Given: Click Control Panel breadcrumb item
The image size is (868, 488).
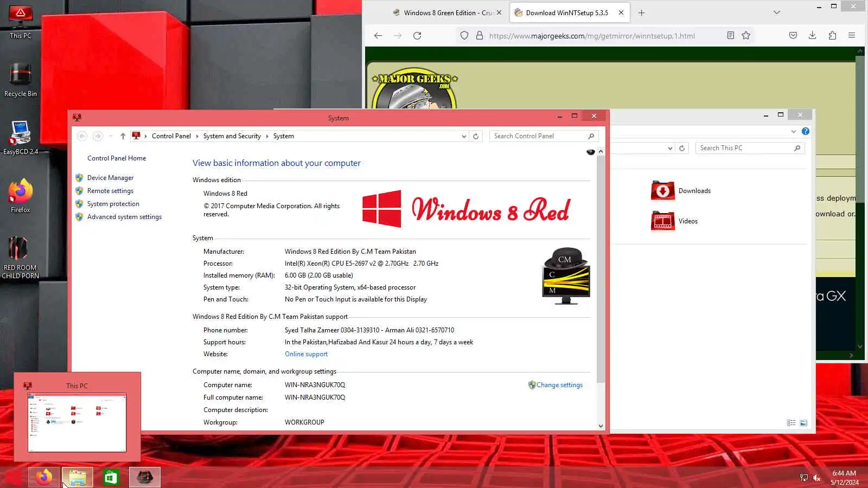Looking at the screenshot, I should tap(171, 136).
